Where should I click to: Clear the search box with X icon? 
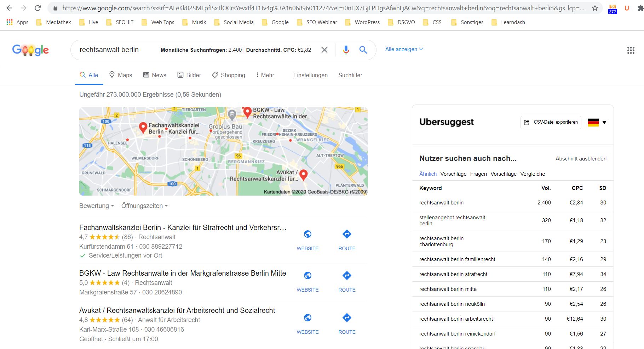coord(324,50)
